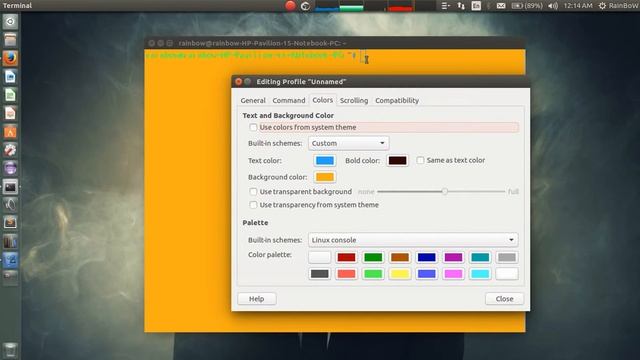Open the keyboard input language indicator

[x=476, y=6]
